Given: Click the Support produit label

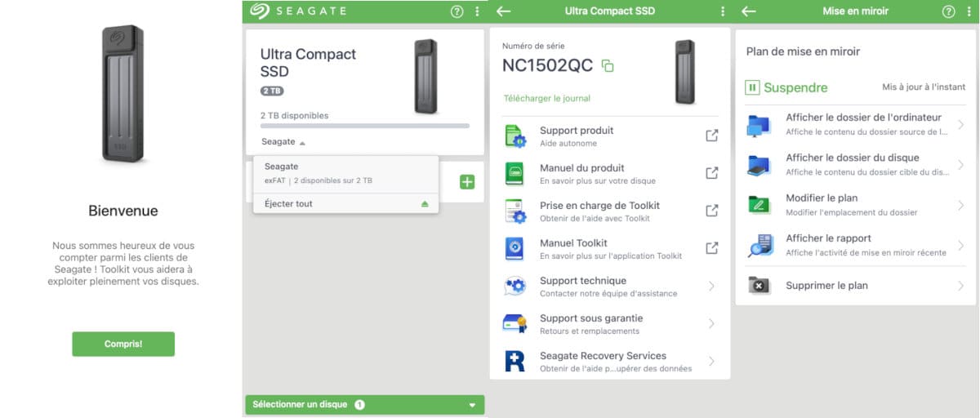Looking at the screenshot, I should [x=577, y=131].
